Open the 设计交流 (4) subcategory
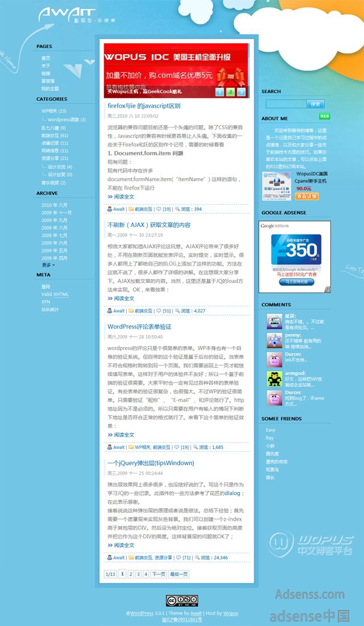Screen dimensions: 364x626 (60, 167)
